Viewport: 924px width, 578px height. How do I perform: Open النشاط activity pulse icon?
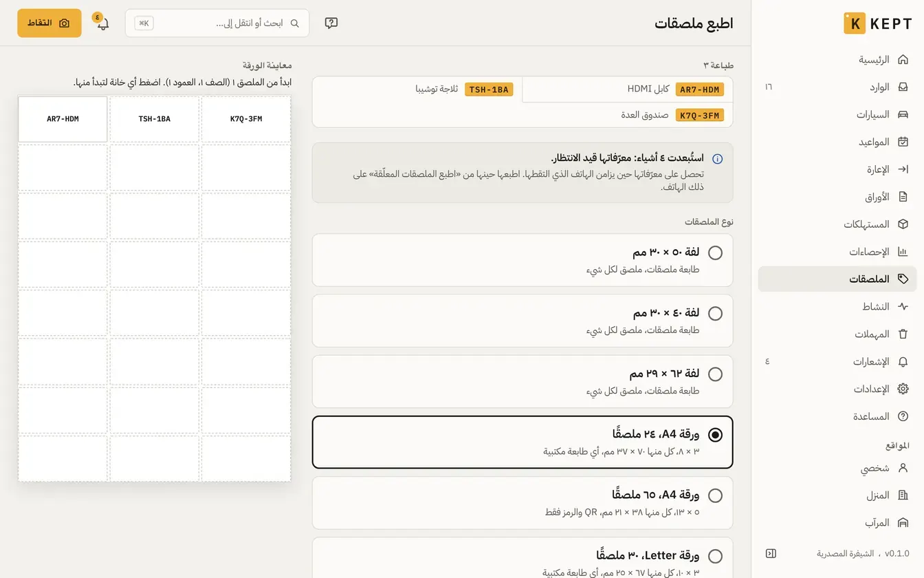click(903, 306)
